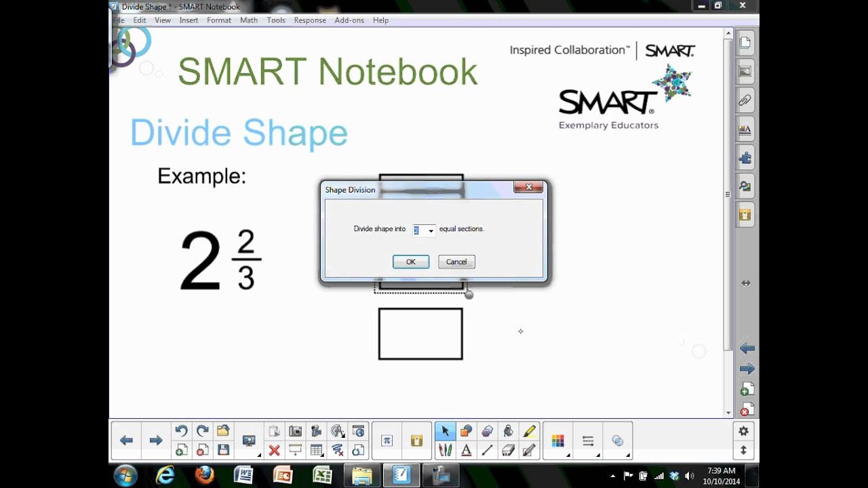
Task: Click the sidebar Add Page icon
Action: [746, 390]
